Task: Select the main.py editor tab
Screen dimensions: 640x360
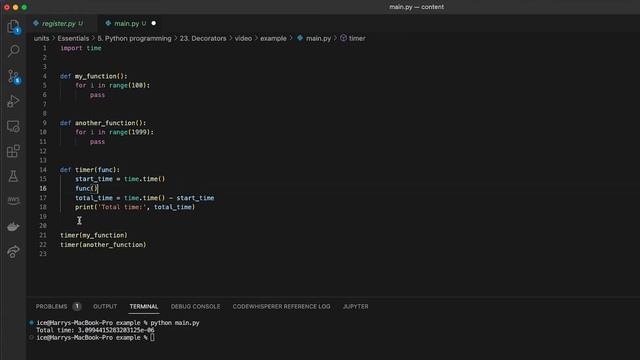Action: [x=127, y=24]
